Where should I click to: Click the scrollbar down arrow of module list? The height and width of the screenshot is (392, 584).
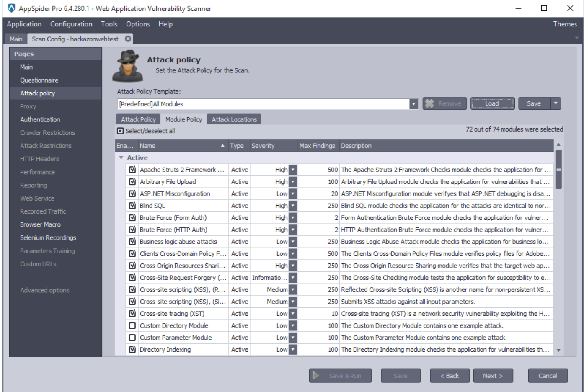click(x=558, y=350)
